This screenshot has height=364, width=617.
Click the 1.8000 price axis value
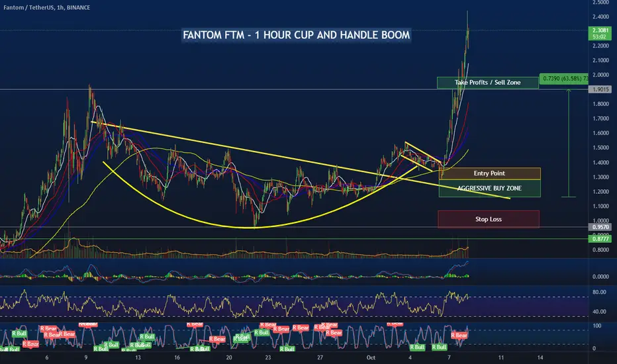[x=600, y=104]
